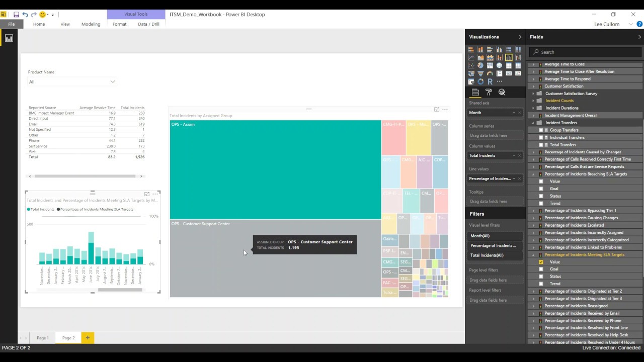Choose the scatter chart visualization
The width and height of the screenshot is (644, 362).
click(471, 65)
